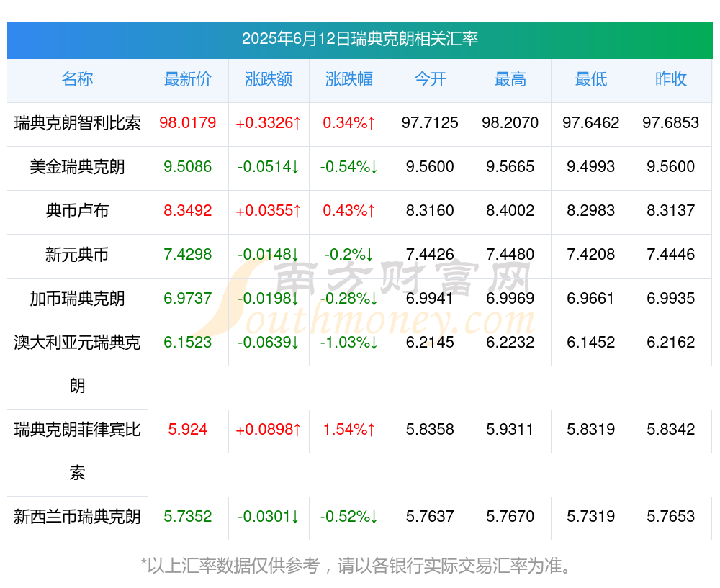
Task: Click the change value +0.0355↑
Action: (269, 211)
